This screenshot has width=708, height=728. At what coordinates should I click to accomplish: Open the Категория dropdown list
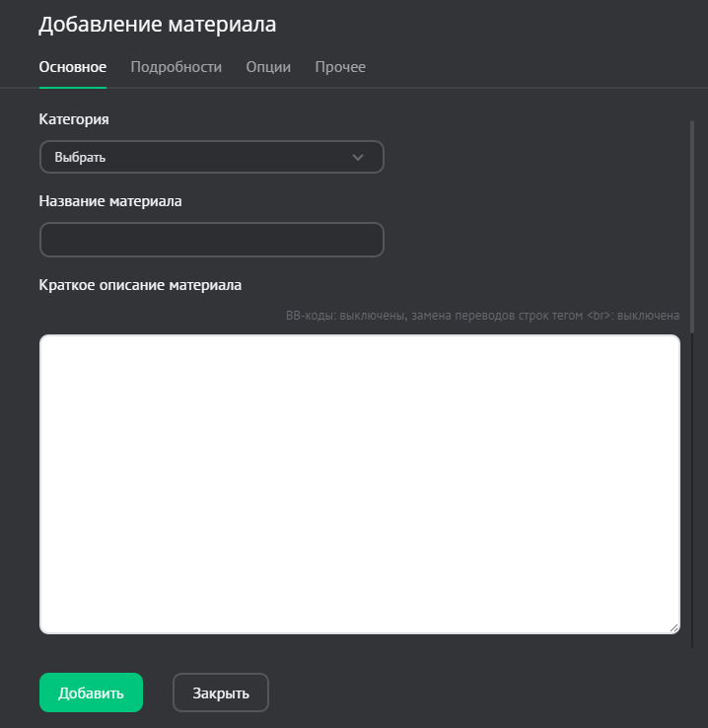tap(211, 157)
